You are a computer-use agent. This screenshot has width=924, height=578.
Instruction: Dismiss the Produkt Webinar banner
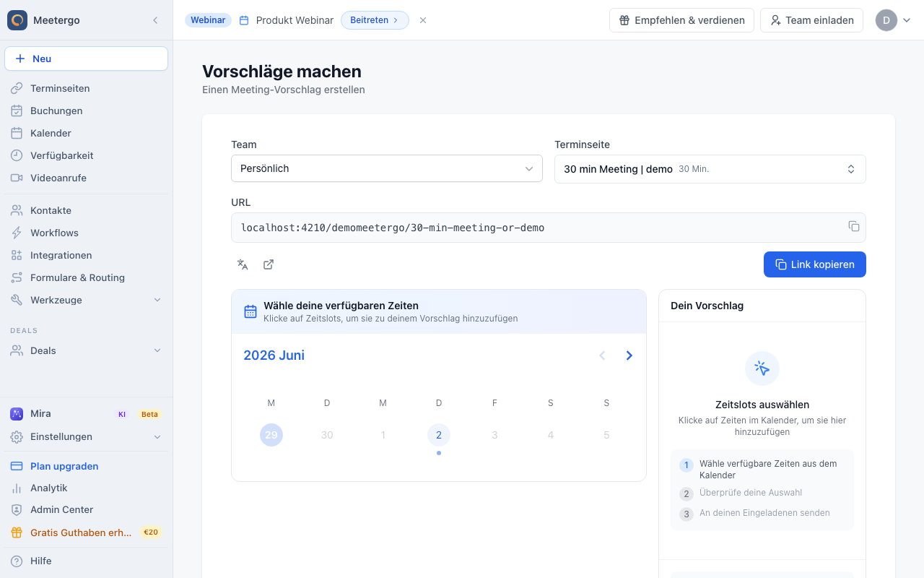pyautogui.click(x=423, y=20)
